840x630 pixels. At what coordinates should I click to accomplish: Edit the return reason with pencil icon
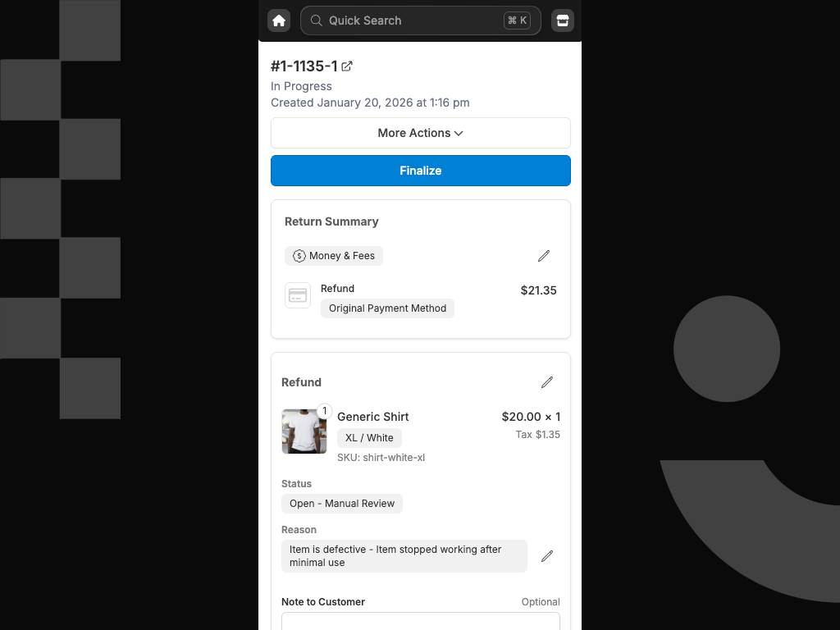coord(547,556)
